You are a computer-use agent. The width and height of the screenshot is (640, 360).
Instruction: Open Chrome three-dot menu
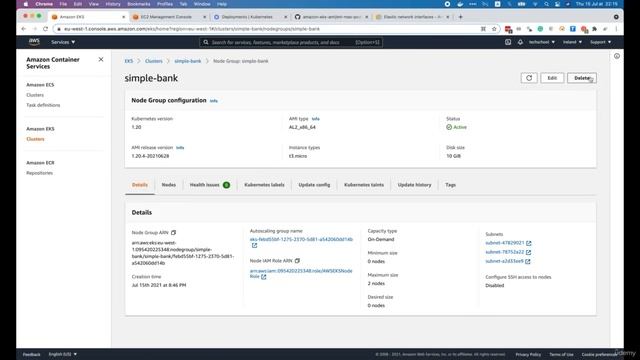pos(616,29)
